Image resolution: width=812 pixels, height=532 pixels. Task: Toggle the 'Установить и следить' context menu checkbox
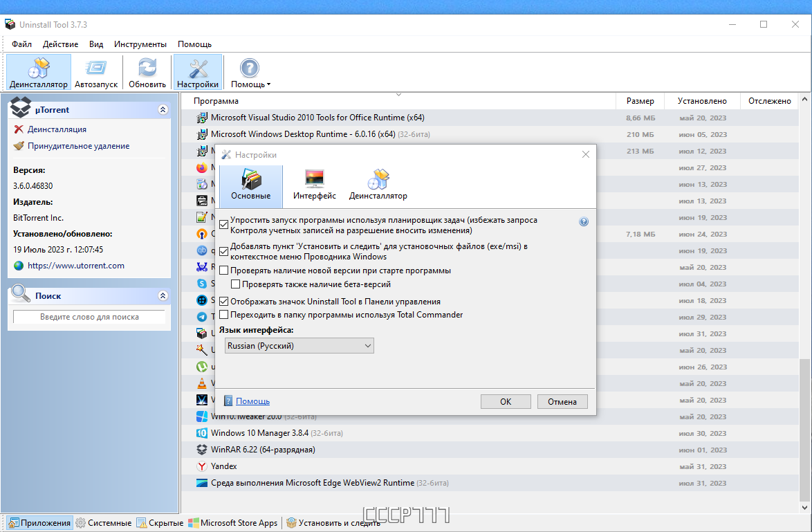tap(223, 251)
